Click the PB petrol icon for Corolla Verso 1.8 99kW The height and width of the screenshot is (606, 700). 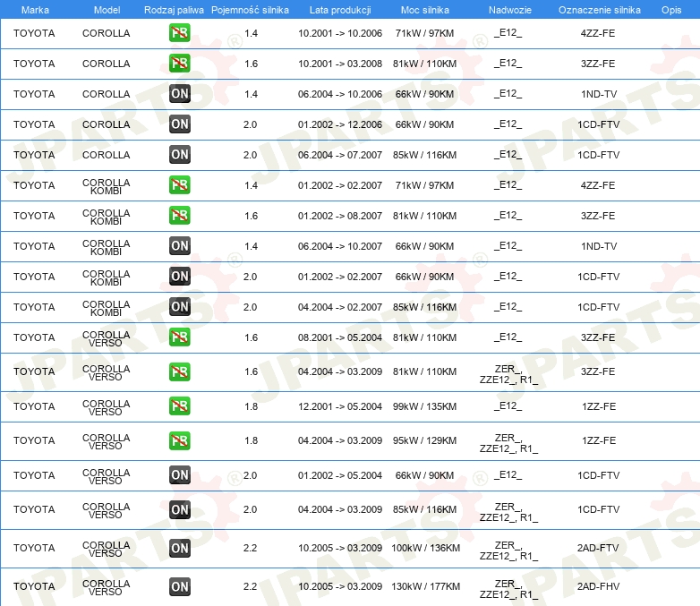click(179, 405)
